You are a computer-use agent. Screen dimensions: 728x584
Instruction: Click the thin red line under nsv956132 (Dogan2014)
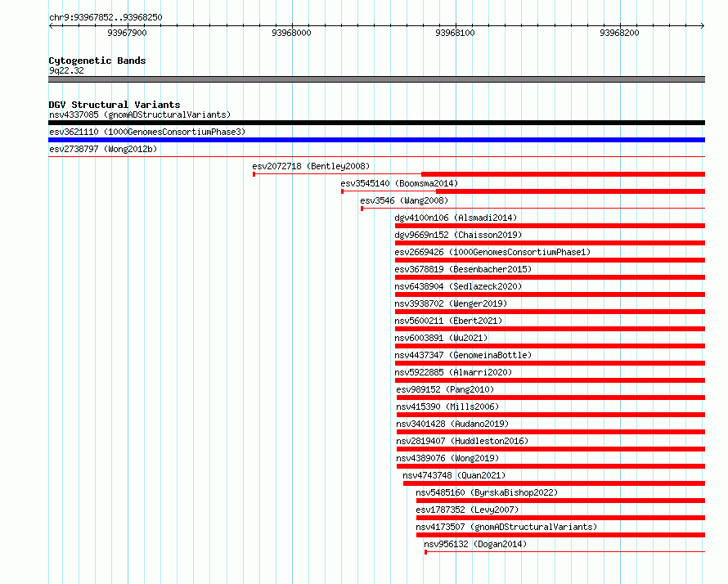click(565, 552)
